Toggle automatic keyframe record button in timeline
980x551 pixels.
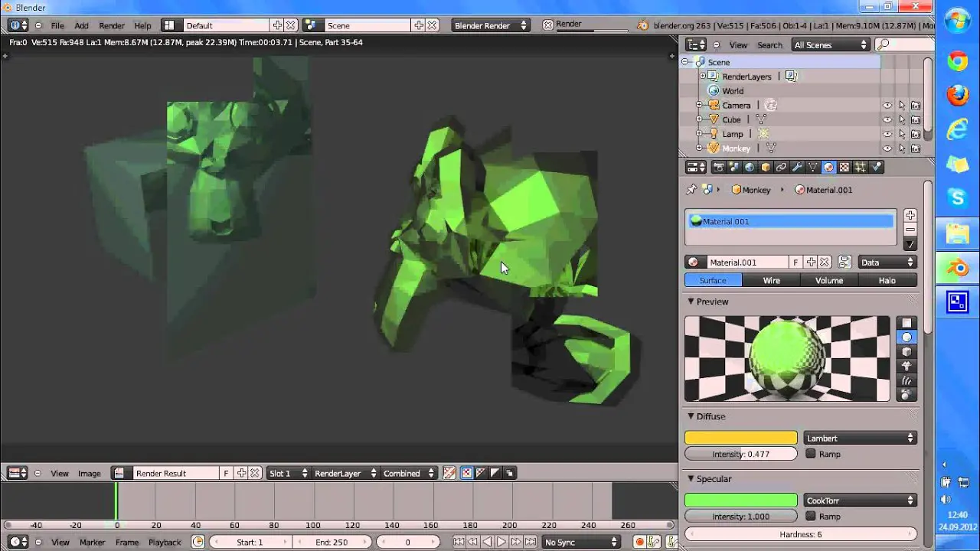pos(639,542)
